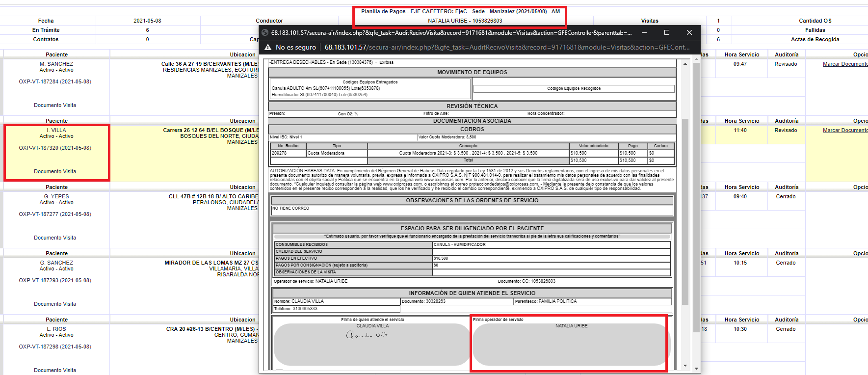Click CLAUDIA VILLA signature box
Viewport: 868px width, 375px height.
point(372,344)
